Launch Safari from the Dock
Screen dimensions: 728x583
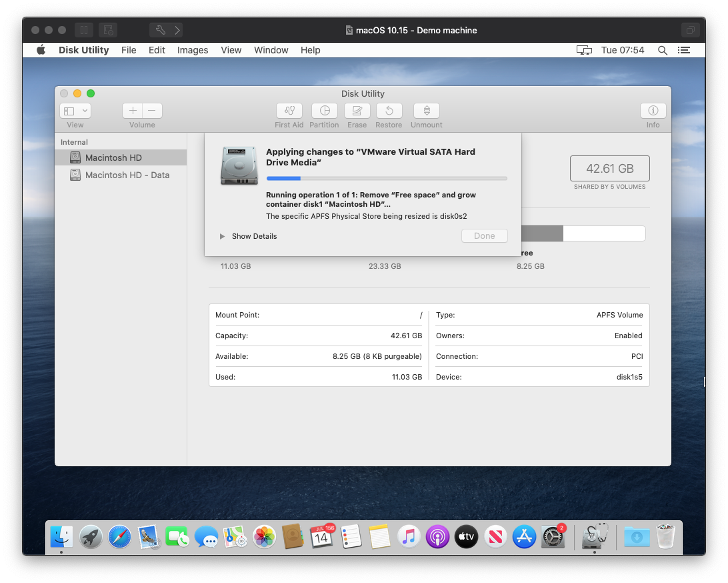pos(119,537)
